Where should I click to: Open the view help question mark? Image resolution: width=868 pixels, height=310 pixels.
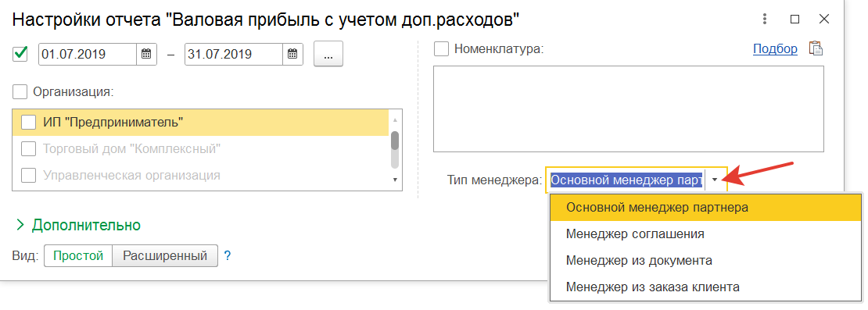point(227,256)
